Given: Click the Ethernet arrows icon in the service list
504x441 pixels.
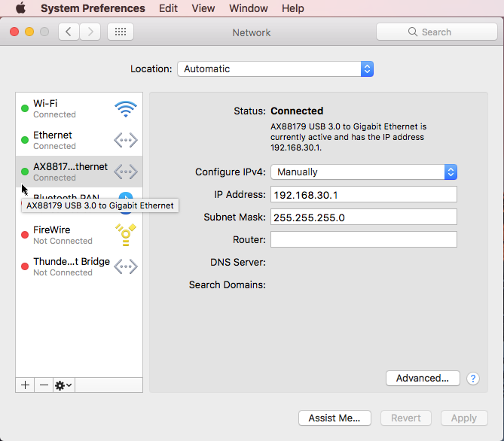Looking at the screenshot, I should (x=125, y=140).
